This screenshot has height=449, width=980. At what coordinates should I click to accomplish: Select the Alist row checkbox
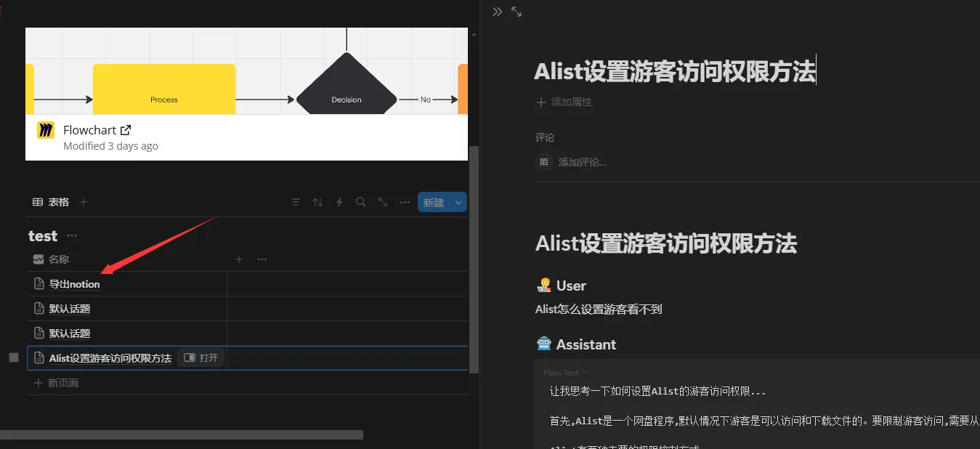pyautogui.click(x=14, y=357)
